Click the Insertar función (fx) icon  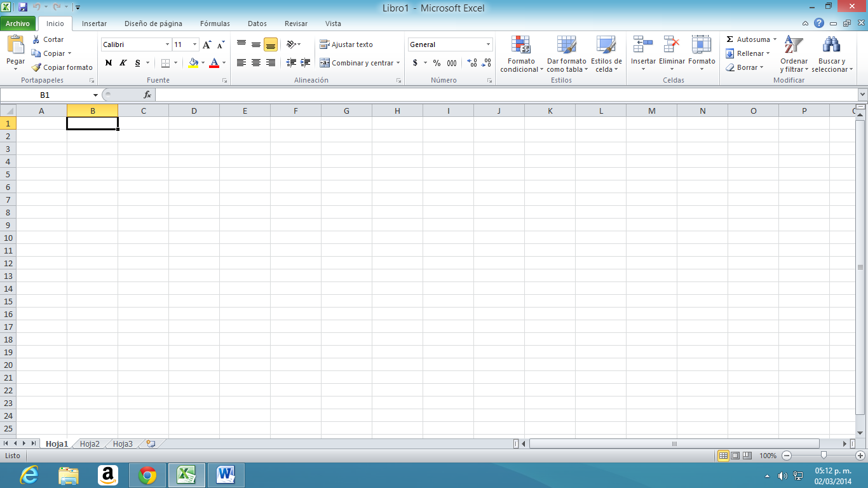147,94
